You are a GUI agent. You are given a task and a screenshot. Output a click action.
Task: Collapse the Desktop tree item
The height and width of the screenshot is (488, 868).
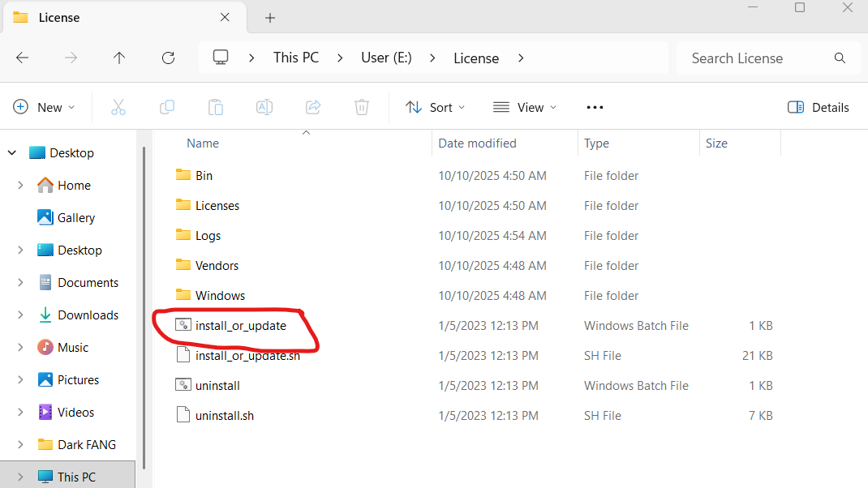click(x=11, y=152)
